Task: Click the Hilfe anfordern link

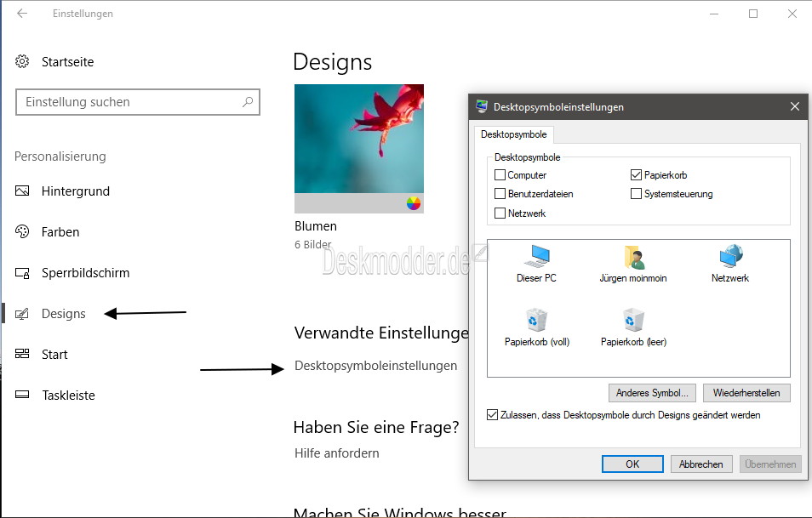Action: (336, 453)
